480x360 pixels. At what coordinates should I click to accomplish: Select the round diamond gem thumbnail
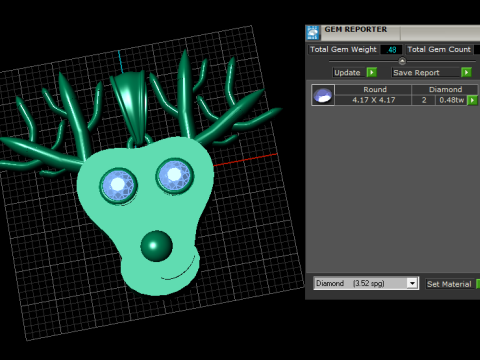(323, 95)
